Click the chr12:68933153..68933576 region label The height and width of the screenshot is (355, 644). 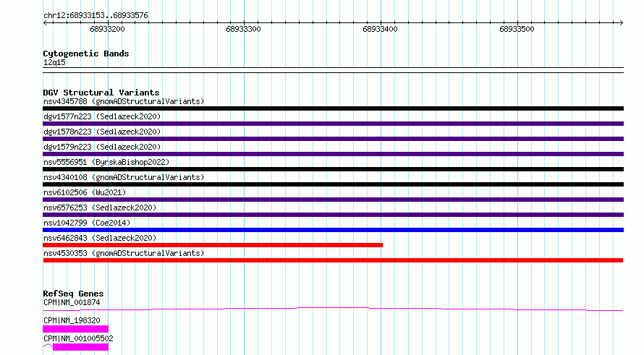96,16
